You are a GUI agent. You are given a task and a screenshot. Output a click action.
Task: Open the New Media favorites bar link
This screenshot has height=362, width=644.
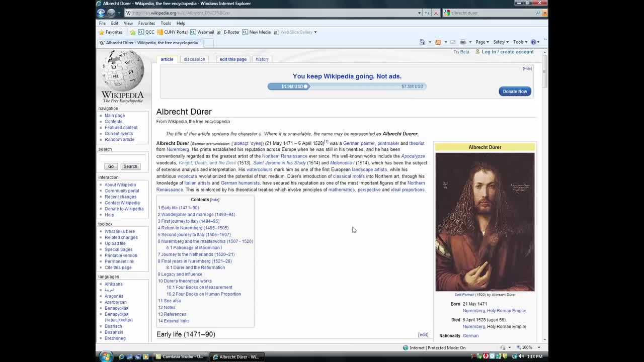point(257,32)
